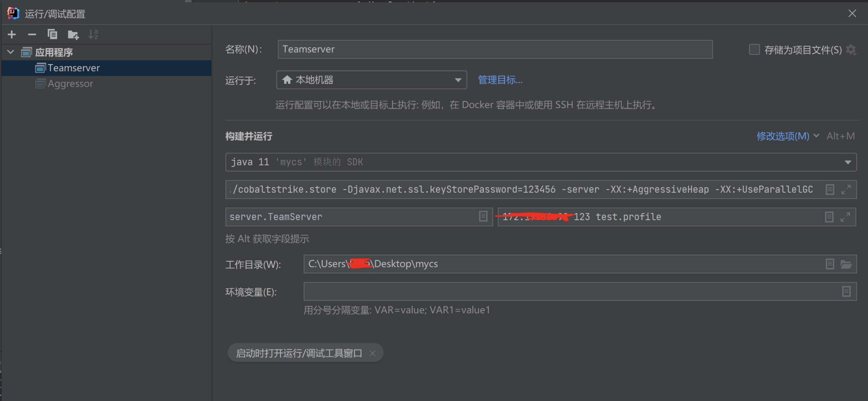
Task: Copy the selected configuration
Action: (52, 34)
